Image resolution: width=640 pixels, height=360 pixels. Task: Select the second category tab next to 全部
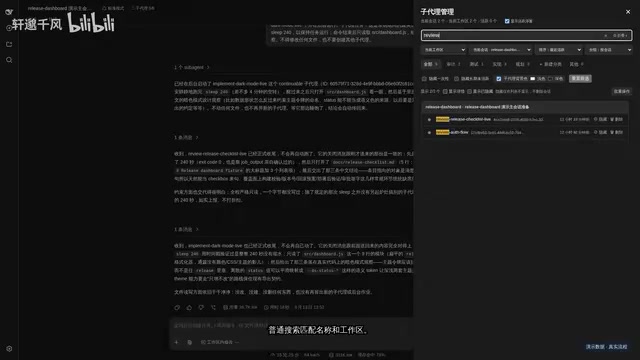point(453,64)
